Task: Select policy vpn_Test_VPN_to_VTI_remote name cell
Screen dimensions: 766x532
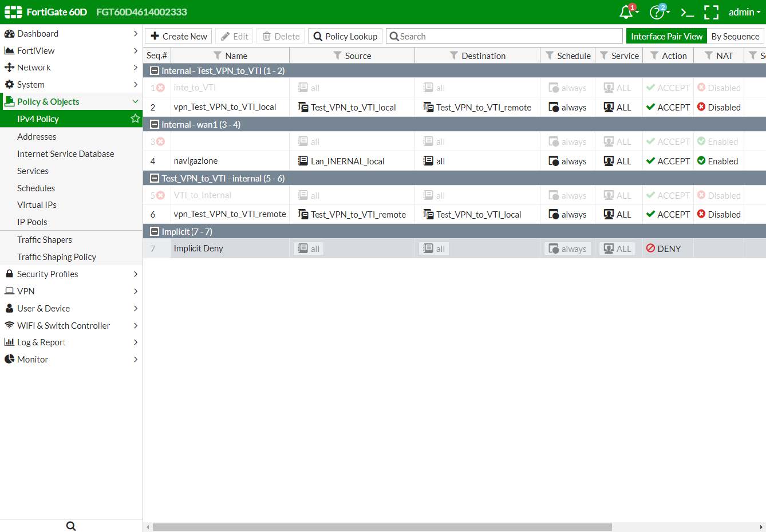Action: (x=230, y=214)
